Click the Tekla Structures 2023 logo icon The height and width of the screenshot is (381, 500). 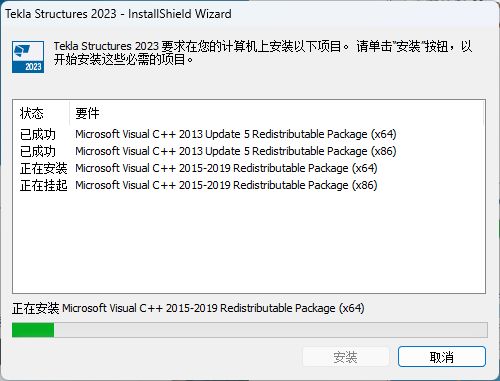28,57
